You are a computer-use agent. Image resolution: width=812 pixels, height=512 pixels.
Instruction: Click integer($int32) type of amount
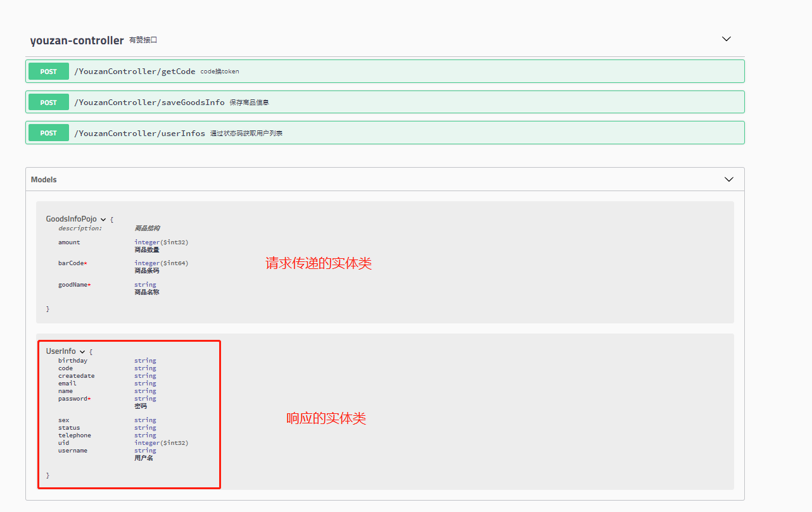[x=161, y=242]
